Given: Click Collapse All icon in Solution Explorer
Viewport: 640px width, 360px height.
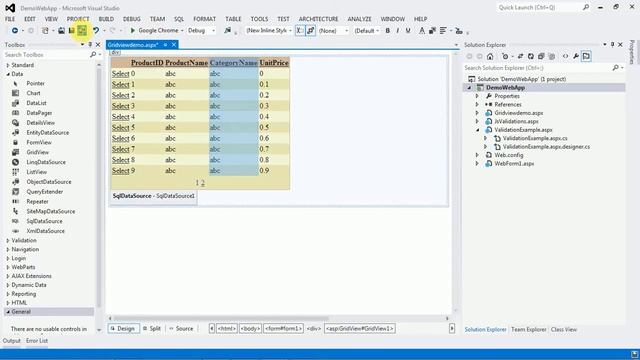Looking at the screenshot, I should point(541,56).
